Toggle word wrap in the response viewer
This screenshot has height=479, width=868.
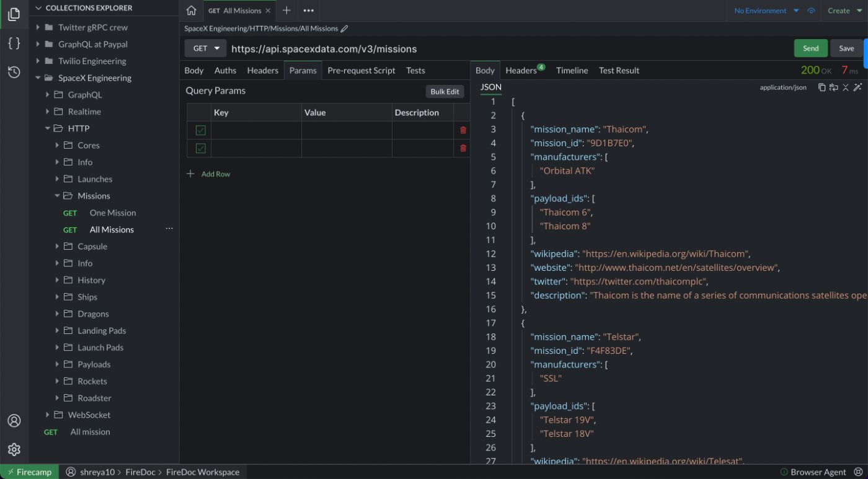(833, 87)
